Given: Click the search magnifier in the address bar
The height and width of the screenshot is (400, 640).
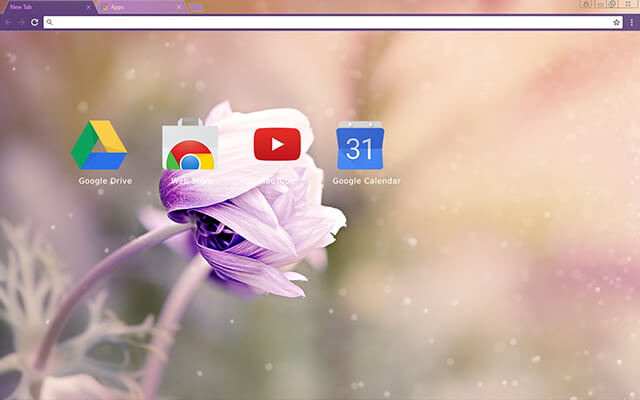Looking at the screenshot, I should coord(49,22).
